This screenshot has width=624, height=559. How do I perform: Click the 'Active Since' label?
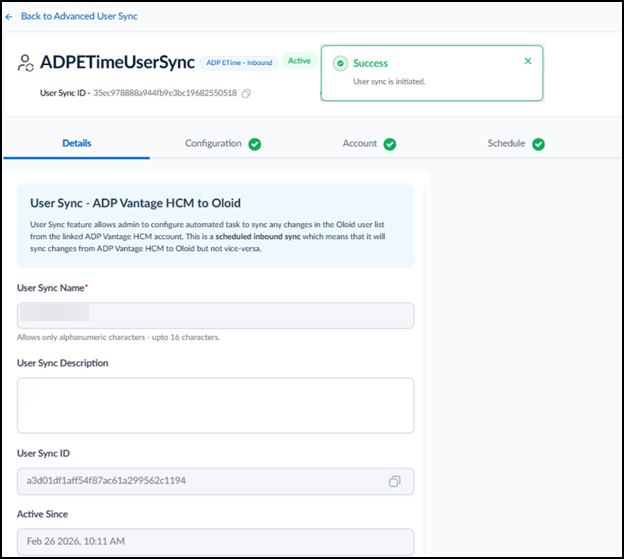click(42, 514)
